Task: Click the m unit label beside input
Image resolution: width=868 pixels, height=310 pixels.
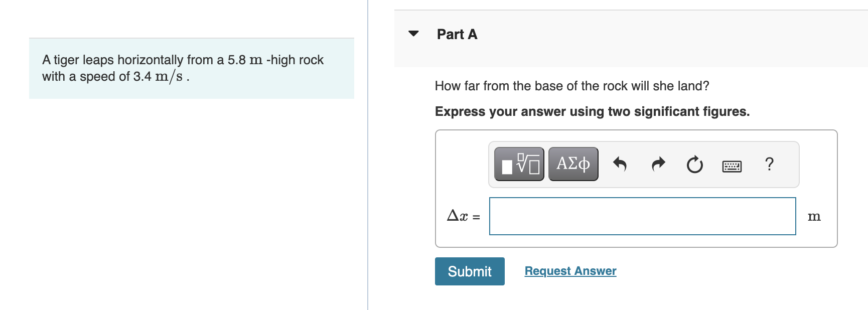Action: click(x=814, y=217)
